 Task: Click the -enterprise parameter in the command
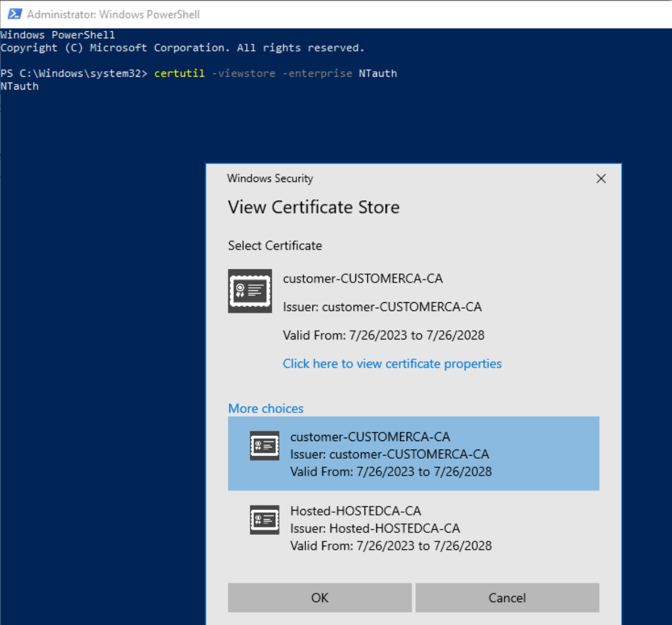(x=317, y=73)
